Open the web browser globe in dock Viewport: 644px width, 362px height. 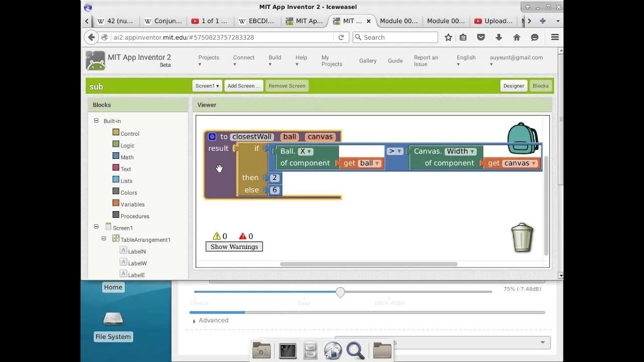coord(333,350)
